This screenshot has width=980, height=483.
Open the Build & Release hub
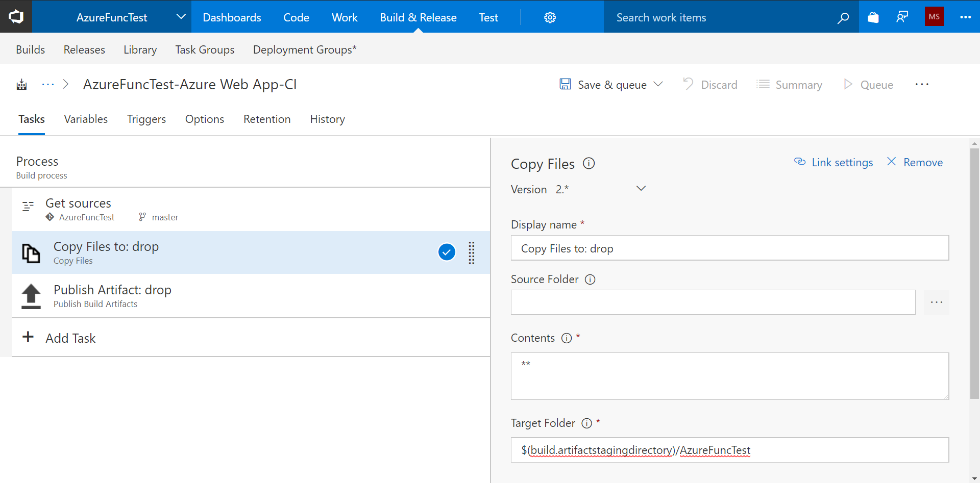click(418, 17)
